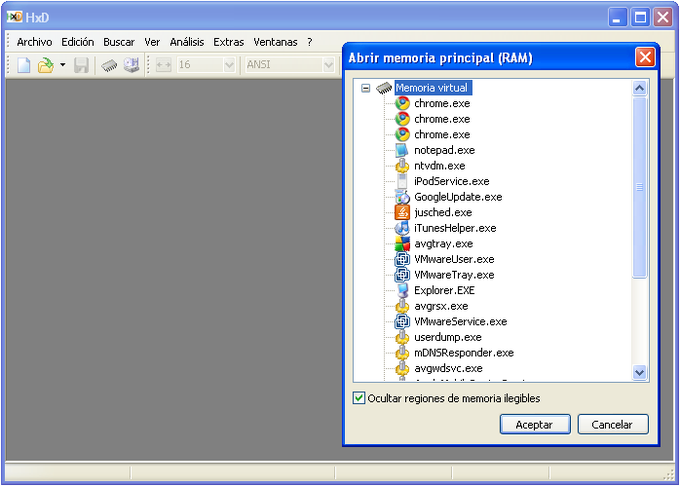Click the VMwareService.exe VMware icon
Viewport: 680px width, 486px height.
(402, 322)
